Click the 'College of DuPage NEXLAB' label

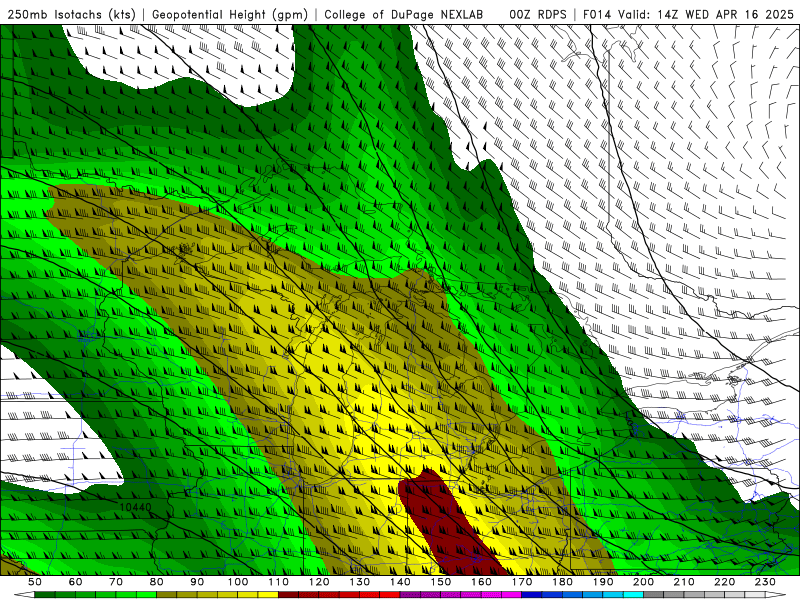[404, 15]
